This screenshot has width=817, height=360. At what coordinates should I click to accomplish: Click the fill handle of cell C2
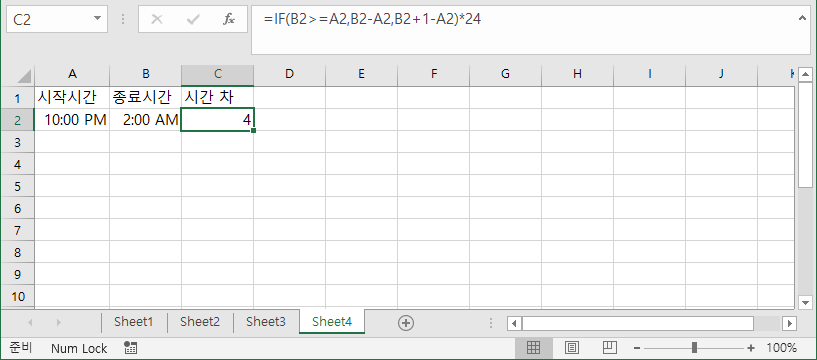253,130
